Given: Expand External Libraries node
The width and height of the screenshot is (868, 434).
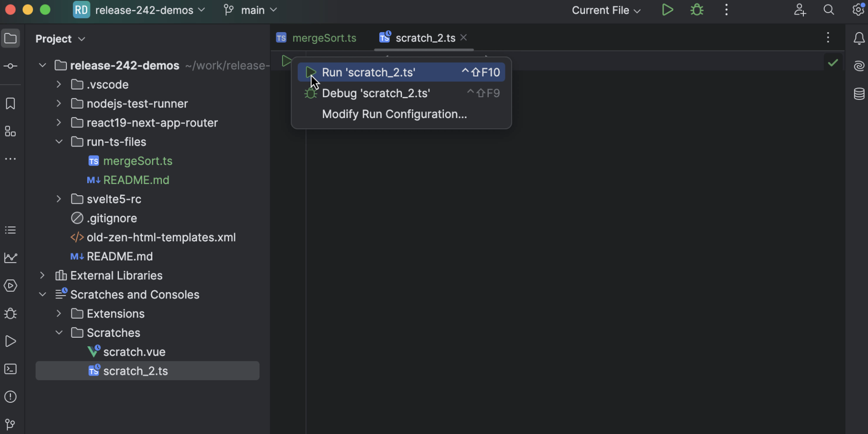Looking at the screenshot, I should 42,275.
